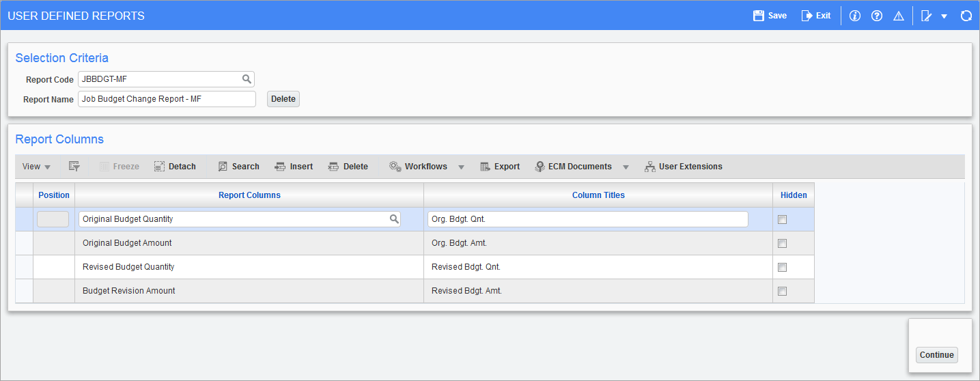Click the Continue button
This screenshot has width=980, height=381.
click(936, 355)
